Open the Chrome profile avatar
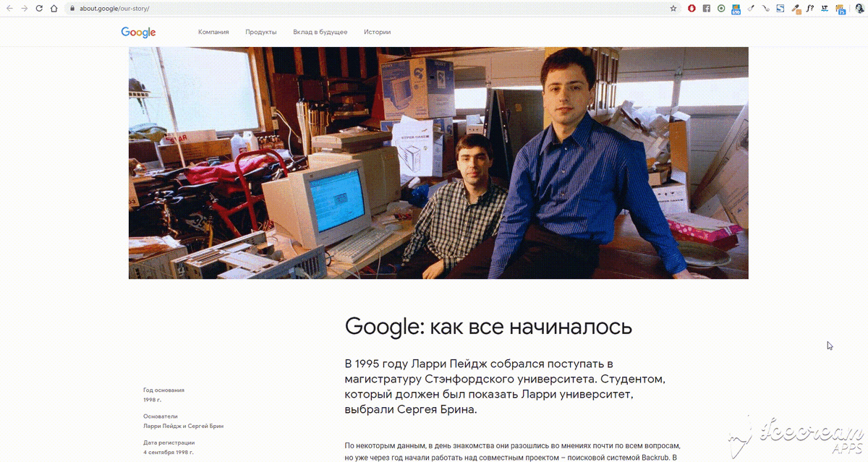Image resolution: width=868 pixels, height=462 pixels. pos(859,8)
